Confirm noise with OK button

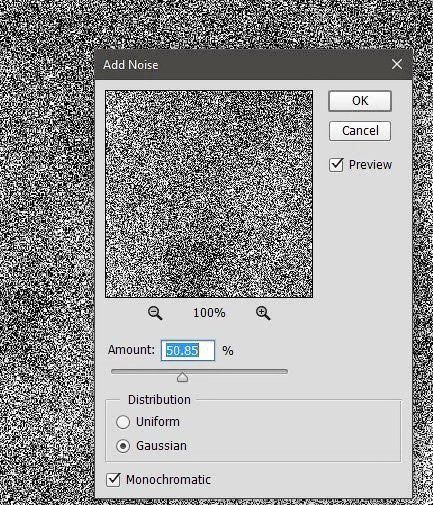pos(360,101)
